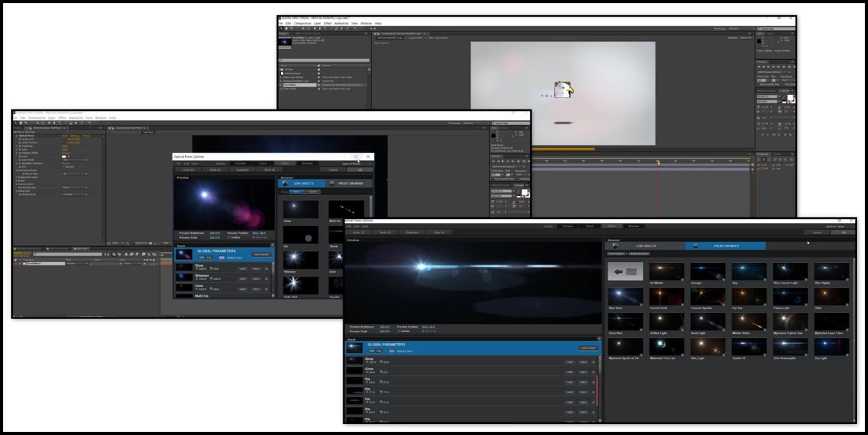Choose the Concert Gold preset thumbnail
868x435 pixels.
667,297
